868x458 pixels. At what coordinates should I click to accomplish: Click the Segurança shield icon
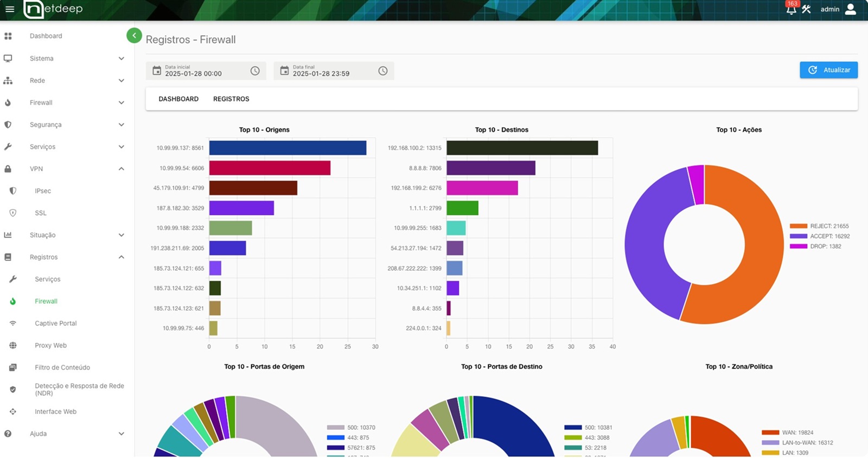point(8,125)
